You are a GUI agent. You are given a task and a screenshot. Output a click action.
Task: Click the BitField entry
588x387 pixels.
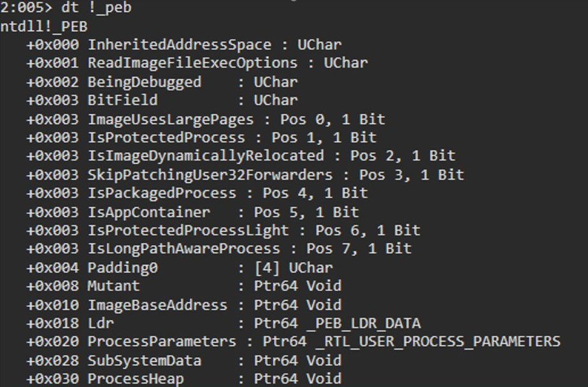coord(122,101)
